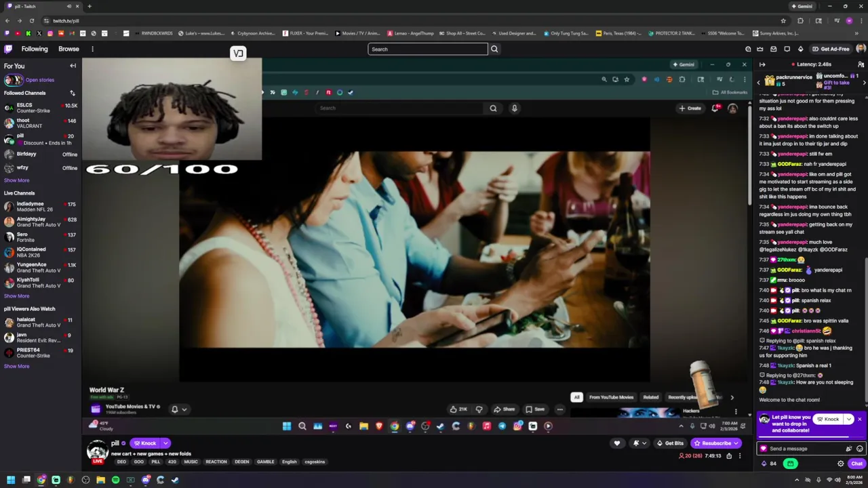The height and width of the screenshot is (488, 868).
Task: Open the user profile avatar menu
Action: [x=861, y=49]
